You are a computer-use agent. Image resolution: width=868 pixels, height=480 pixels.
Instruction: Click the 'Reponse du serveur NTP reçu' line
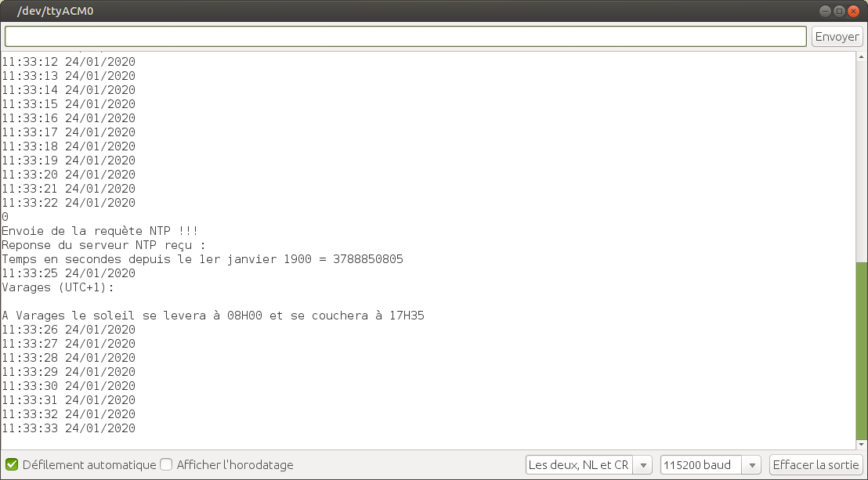click(103, 245)
